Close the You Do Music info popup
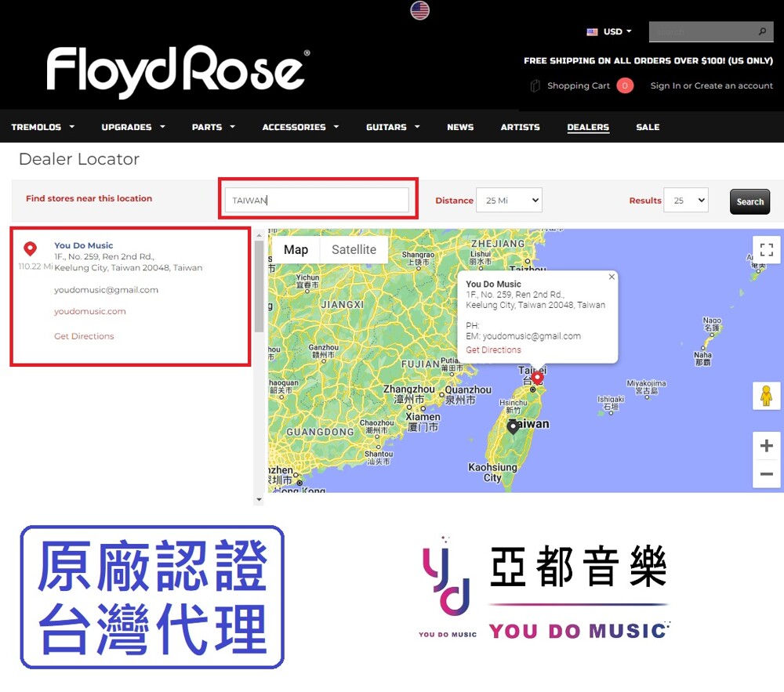This screenshot has width=784, height=692. pyautogui.click(x=612, y=277)
